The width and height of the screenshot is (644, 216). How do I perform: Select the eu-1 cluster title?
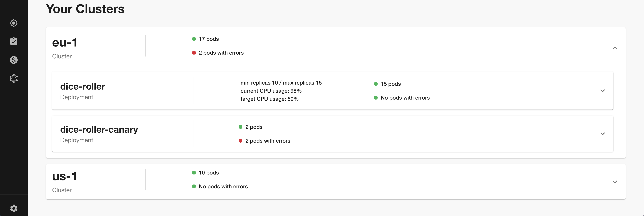(x=65, y=43)
